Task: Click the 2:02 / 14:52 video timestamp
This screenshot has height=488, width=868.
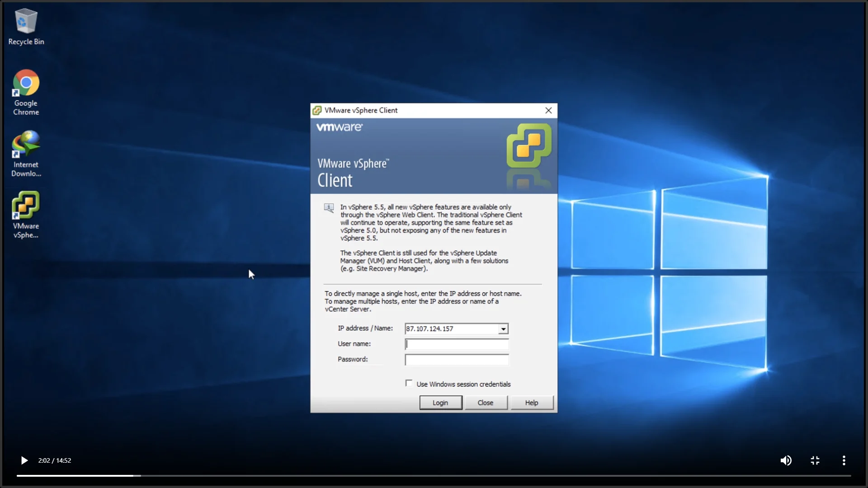Action: tap(55, 460)
